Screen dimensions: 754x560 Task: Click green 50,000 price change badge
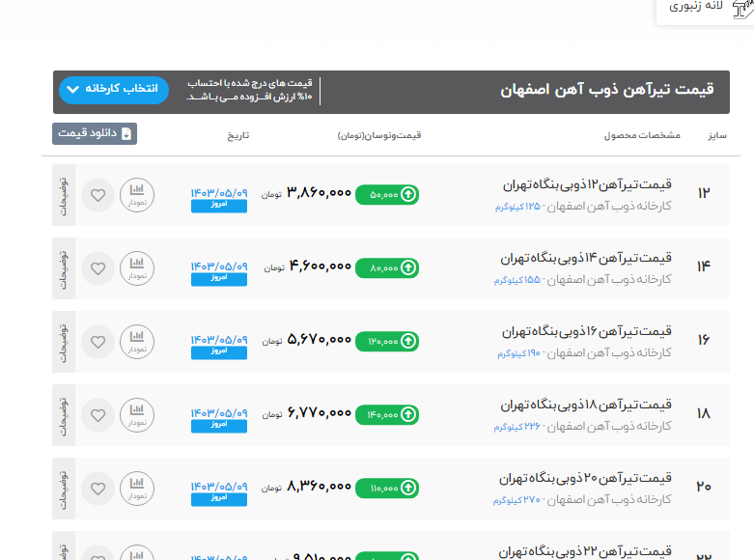pyautogui.click(x=387, y=194)
